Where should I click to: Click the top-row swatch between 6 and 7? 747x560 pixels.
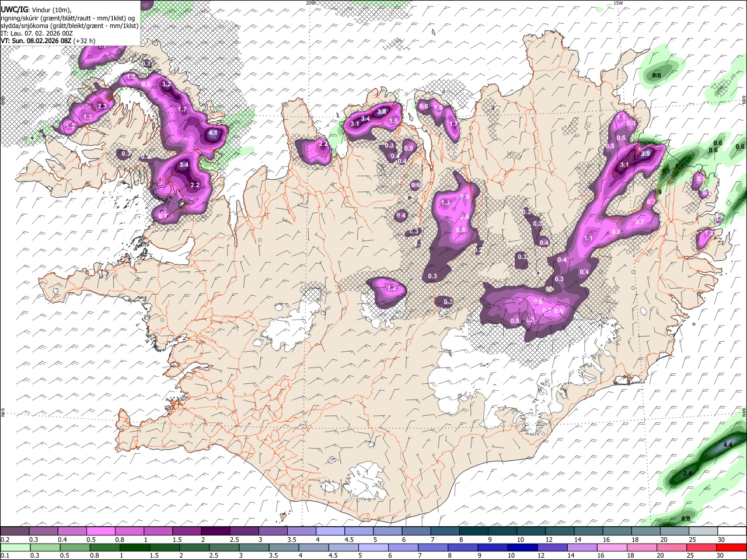click(x=416, y=531)
